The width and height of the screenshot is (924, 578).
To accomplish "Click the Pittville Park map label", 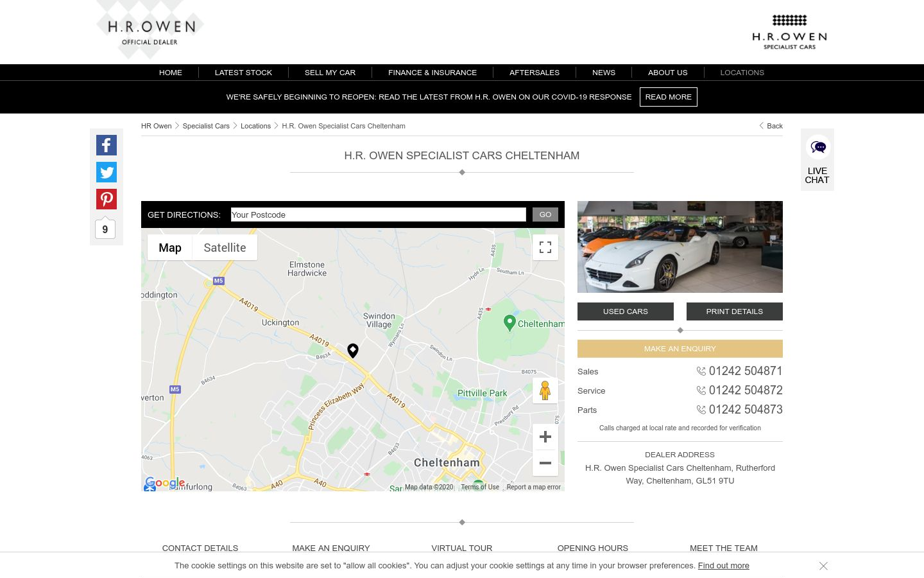I will coord(482,393).
